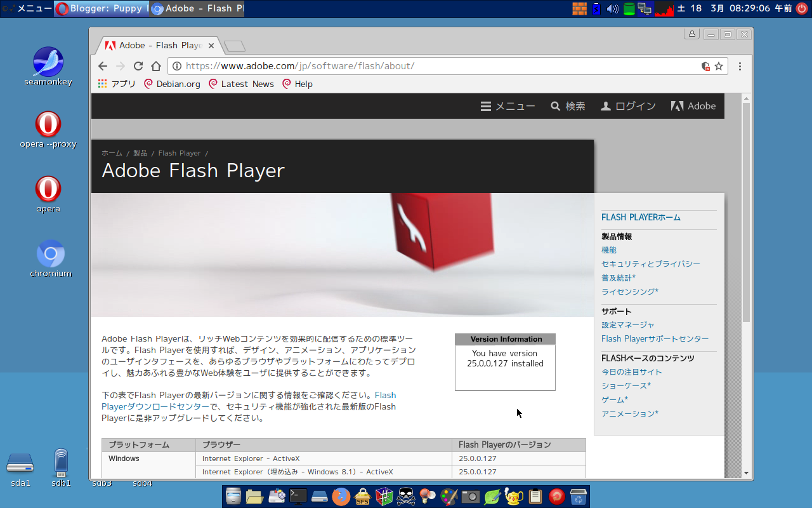Click the 設定マネージャ link in the sidebar
Image resolution: width=812 pixels, height=508 pixels.
[627, 324]
